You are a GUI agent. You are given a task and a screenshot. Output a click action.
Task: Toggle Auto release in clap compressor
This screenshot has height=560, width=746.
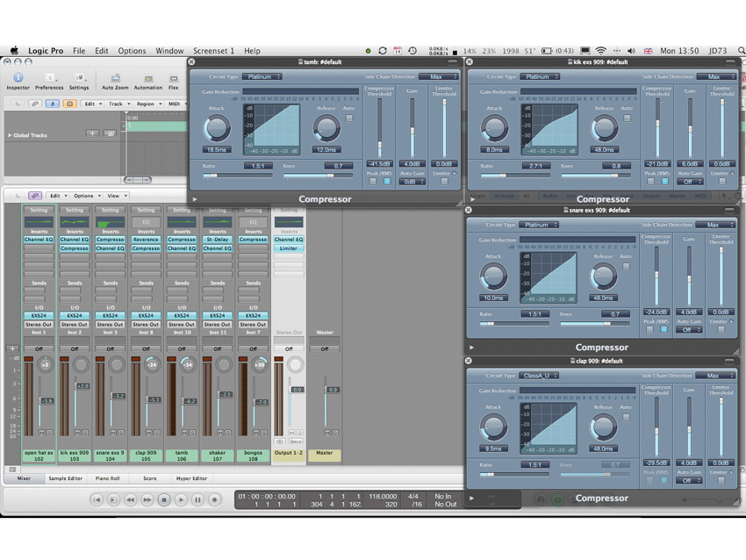626,417
